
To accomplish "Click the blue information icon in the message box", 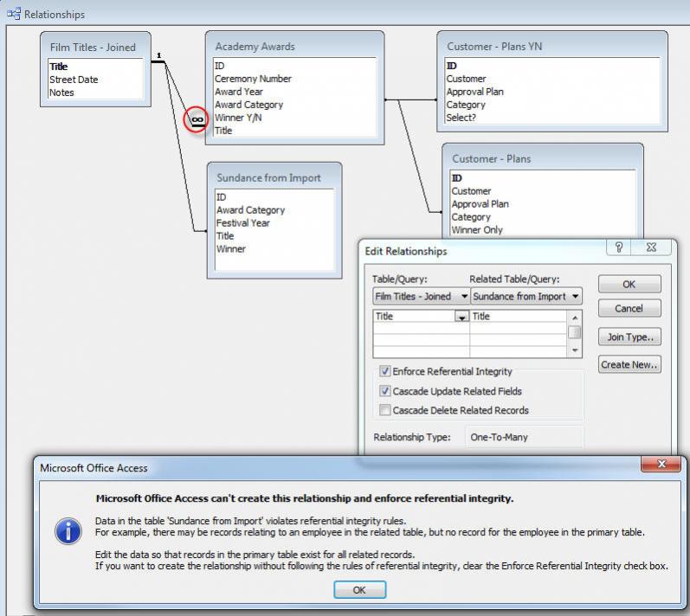I will 68,531.
